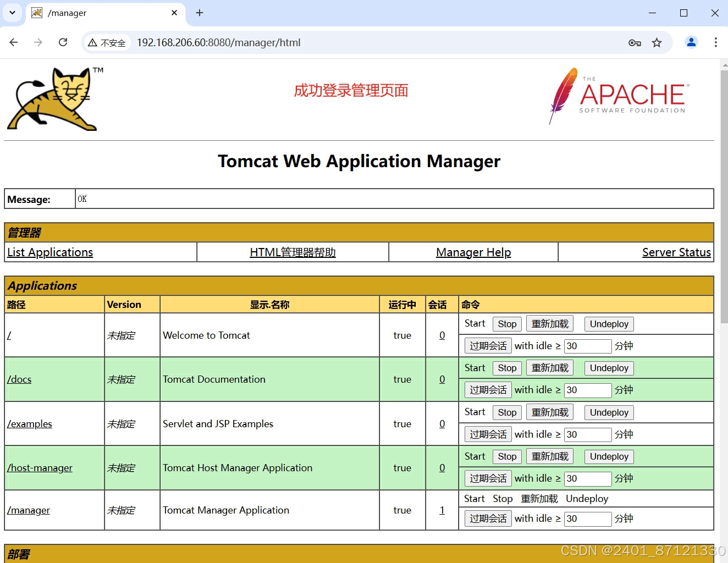The image size is (728, 563).
Task: Open the /host-manager application path
Action: tap(40, 468)
